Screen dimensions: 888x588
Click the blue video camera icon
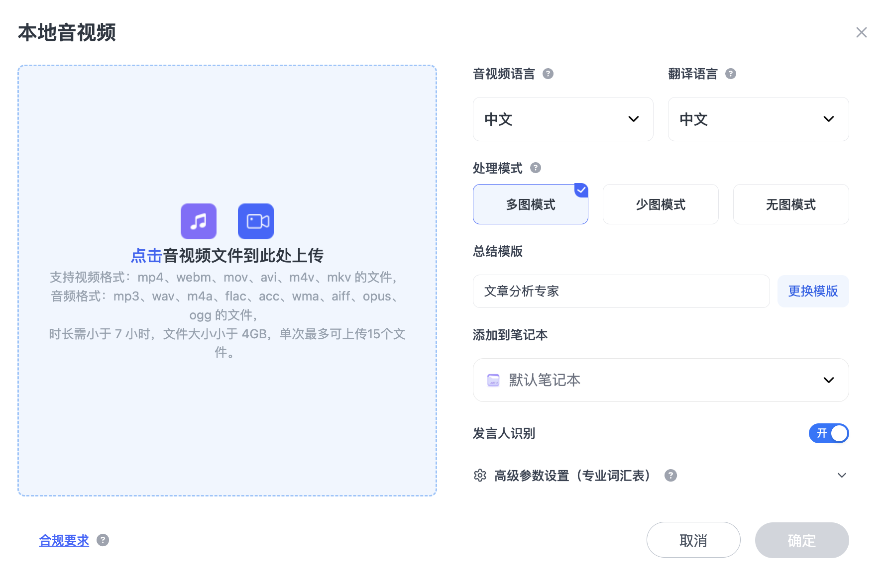coord(256,221)
